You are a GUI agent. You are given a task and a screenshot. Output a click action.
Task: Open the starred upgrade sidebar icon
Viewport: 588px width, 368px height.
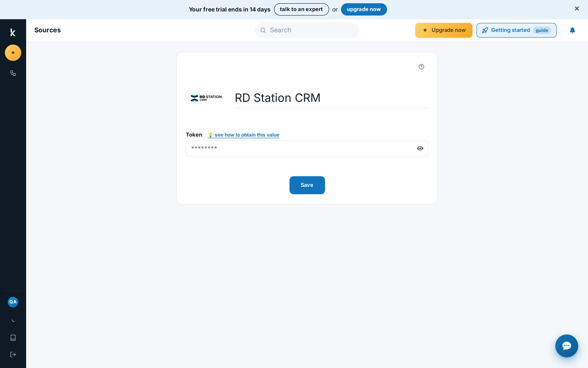pyautogui.click(x=13, y=53)
